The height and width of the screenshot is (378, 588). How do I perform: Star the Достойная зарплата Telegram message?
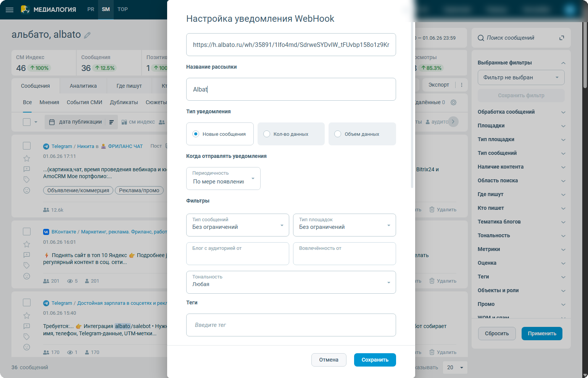click(x=27, y=315)
